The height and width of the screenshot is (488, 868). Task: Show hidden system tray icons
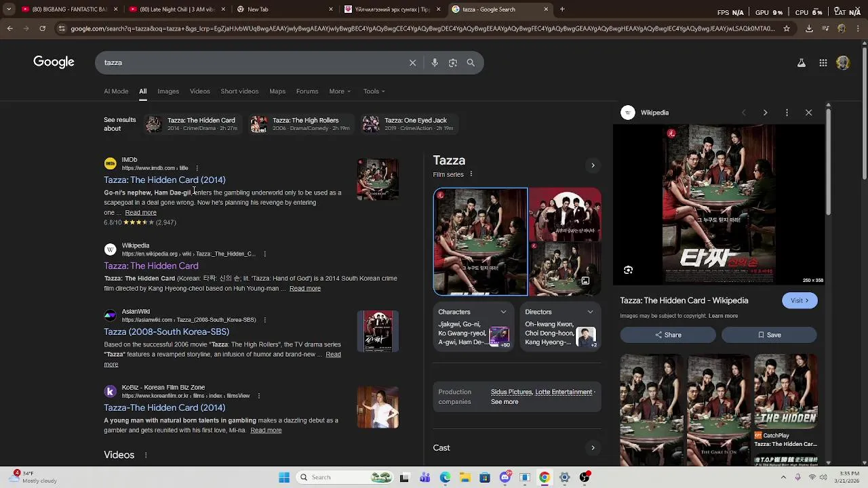pyautogui.click(x=783, y=477)
